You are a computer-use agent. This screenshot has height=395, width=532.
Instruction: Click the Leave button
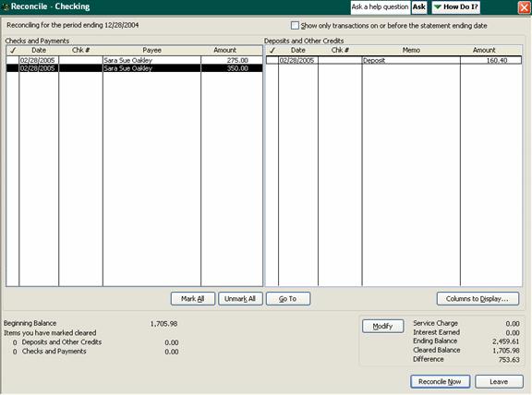(499, 382)
